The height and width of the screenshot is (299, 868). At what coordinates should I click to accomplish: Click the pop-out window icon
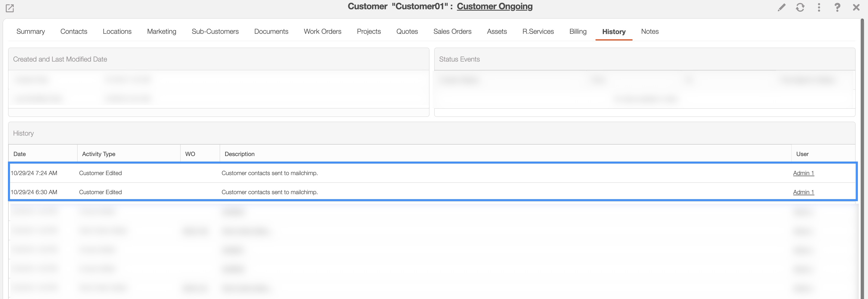(x=10, y=8)
